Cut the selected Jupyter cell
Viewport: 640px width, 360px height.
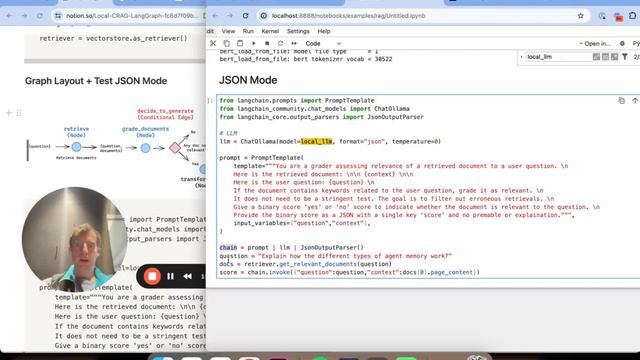click(x=213, y=43)
